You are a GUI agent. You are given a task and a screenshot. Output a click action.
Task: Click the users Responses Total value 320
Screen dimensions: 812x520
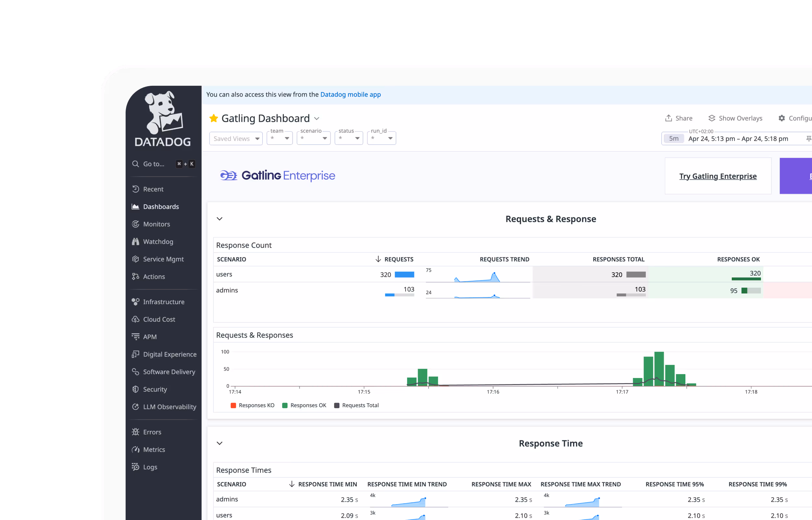(x=617, y=275)
